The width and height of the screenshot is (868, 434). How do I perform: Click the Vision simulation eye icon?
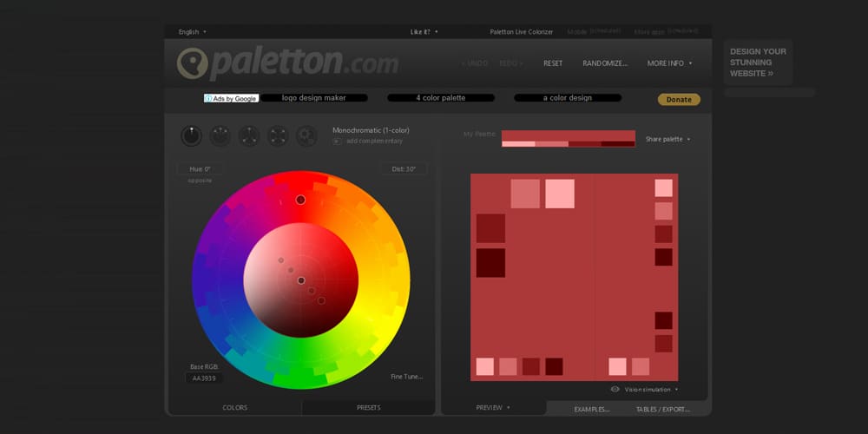click(x=615, y=389)
